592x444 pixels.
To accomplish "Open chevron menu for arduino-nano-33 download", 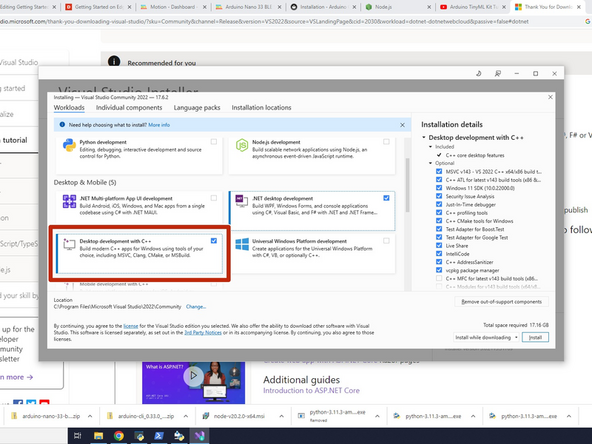I will [x=90, y=416].
